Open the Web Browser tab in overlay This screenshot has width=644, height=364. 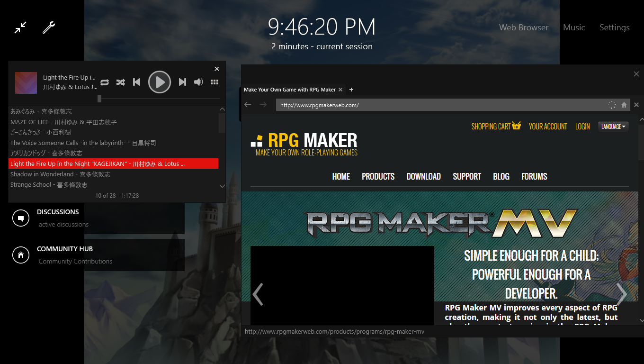click(524, 27)
